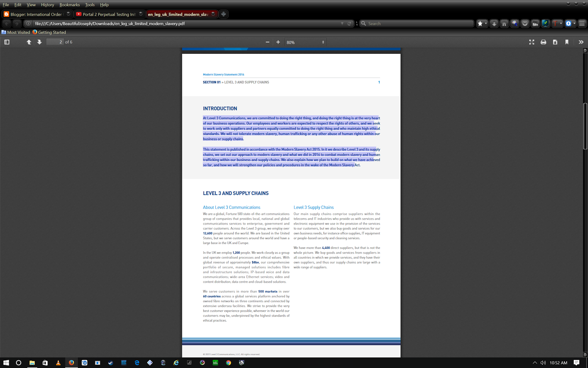Open the History menu

(47, 5)
